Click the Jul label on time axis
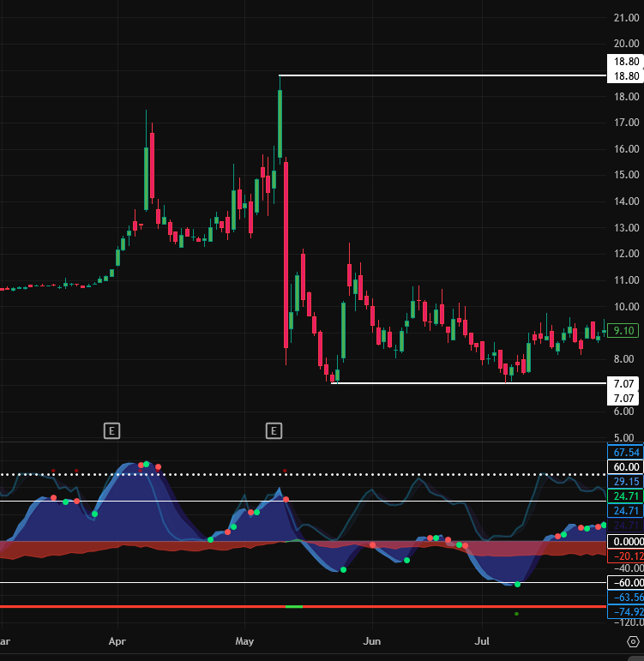Image resolution: width=644 pixels, height=661 pixels. point(482,641)
